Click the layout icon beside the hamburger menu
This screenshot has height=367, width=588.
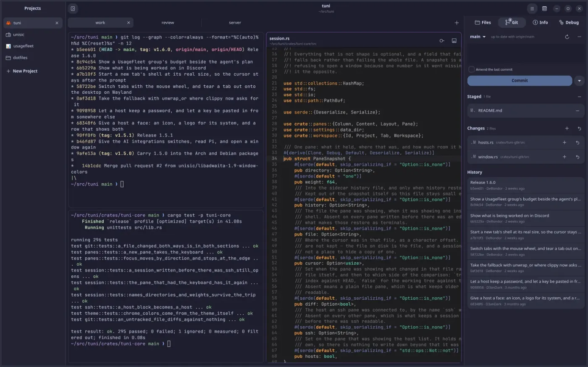[544, 8]
